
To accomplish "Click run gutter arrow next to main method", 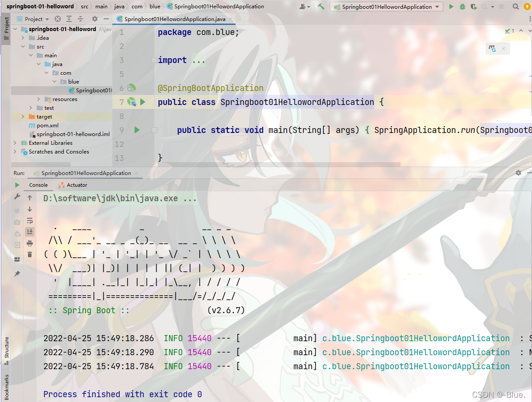I will click(137, 130).
